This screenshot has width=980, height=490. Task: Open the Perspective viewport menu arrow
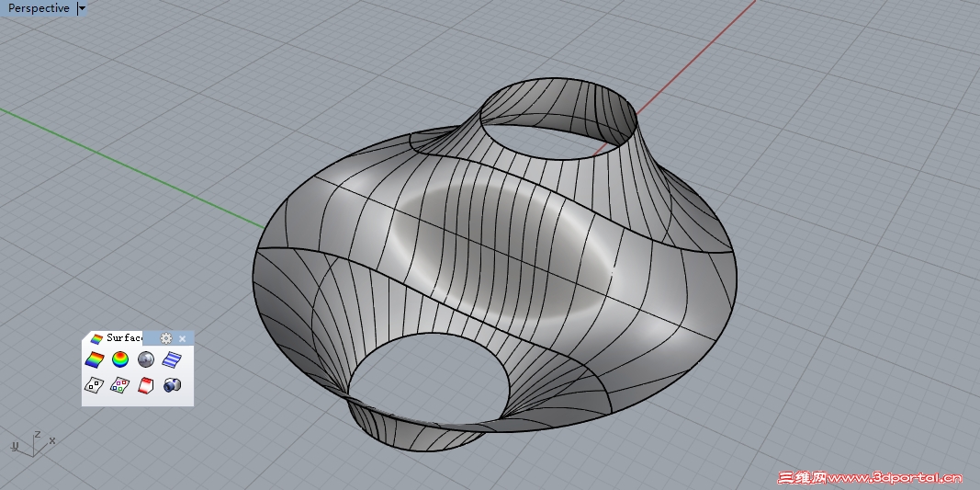81,9
